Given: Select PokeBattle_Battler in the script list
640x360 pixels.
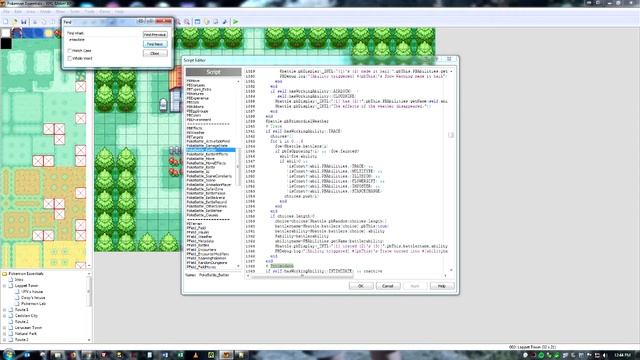Looking at the screenshot, I should point(210,150).
